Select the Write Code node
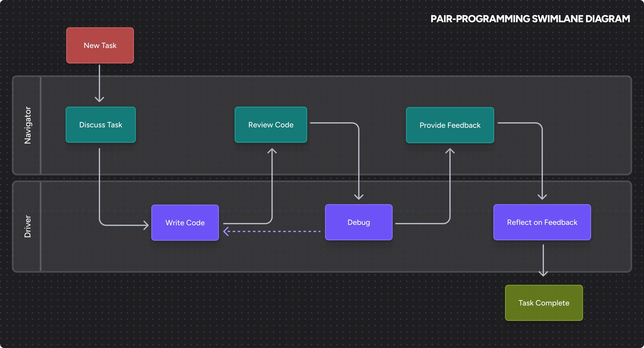644x348 pixels. (185, 223)
